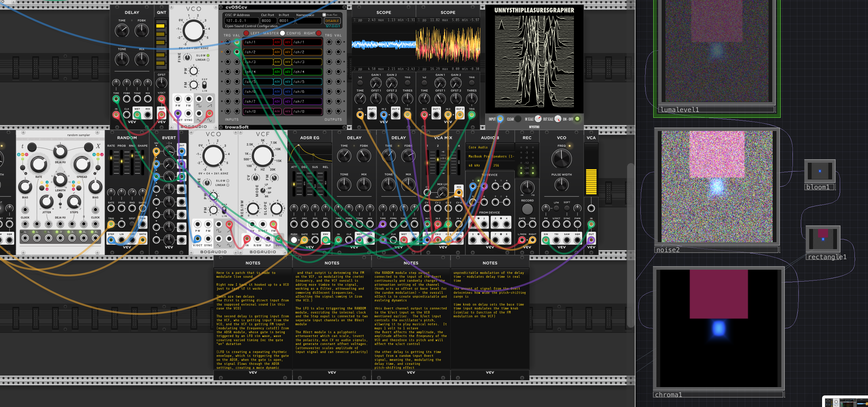Click SQR output jack on VCV VCO
Screen dimensions: 868x407
pos(577,240)
